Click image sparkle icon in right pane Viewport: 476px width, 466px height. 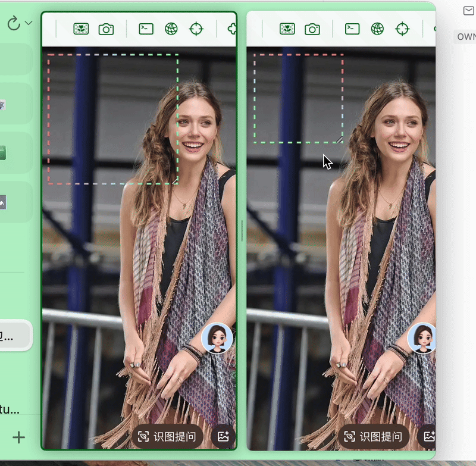click(427, 437)
